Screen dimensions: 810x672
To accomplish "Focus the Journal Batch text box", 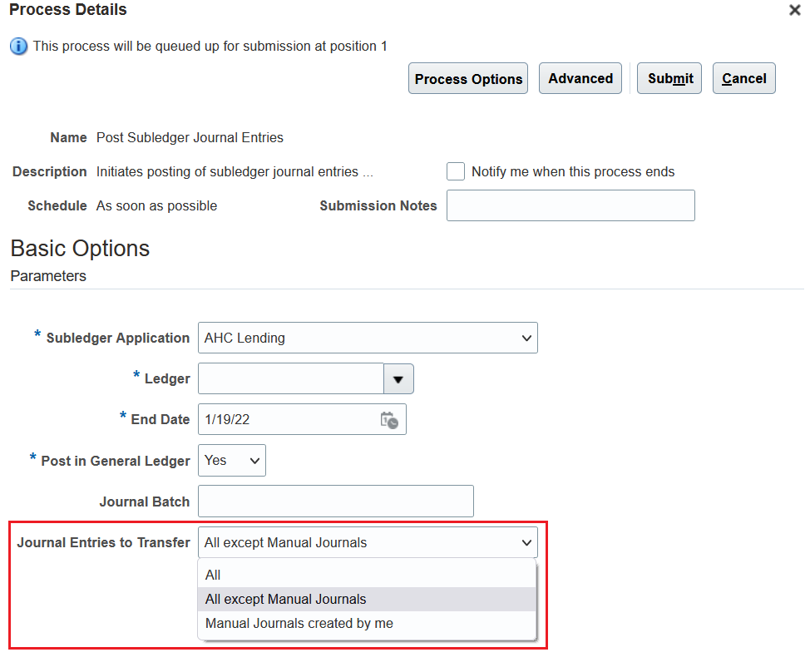I will (336, 502).
